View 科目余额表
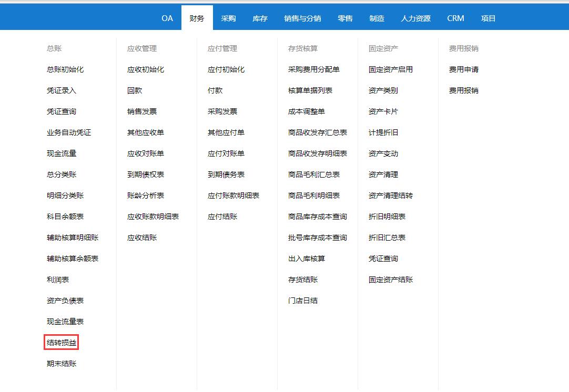The height and width of the screenshot is (392, 569). pos(65,216)
